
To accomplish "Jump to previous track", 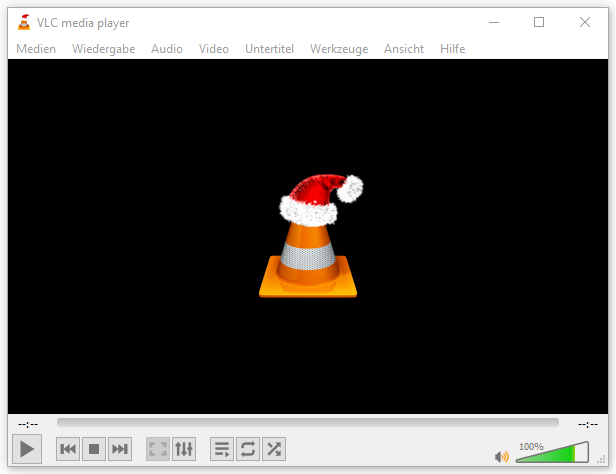I will [x=68, y=449].
